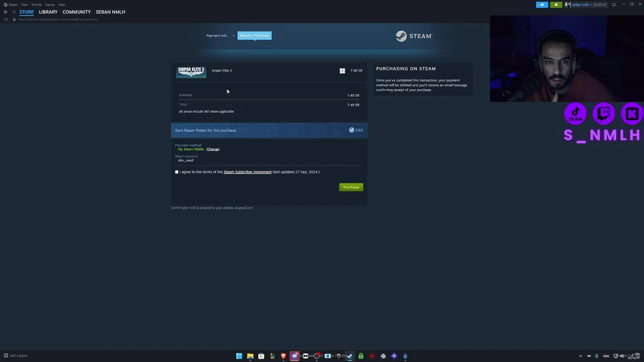Go forward with the navigation forward arrow
The image size is (644, 362).
(14, 12)
